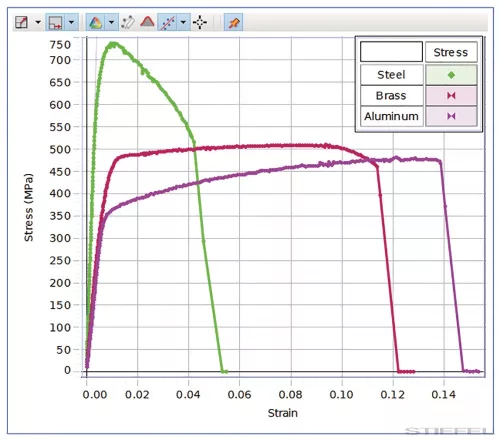Click the bell curve statistics icon
The width and height of the screenshot is (500, 440).
[x=147, y=22]
